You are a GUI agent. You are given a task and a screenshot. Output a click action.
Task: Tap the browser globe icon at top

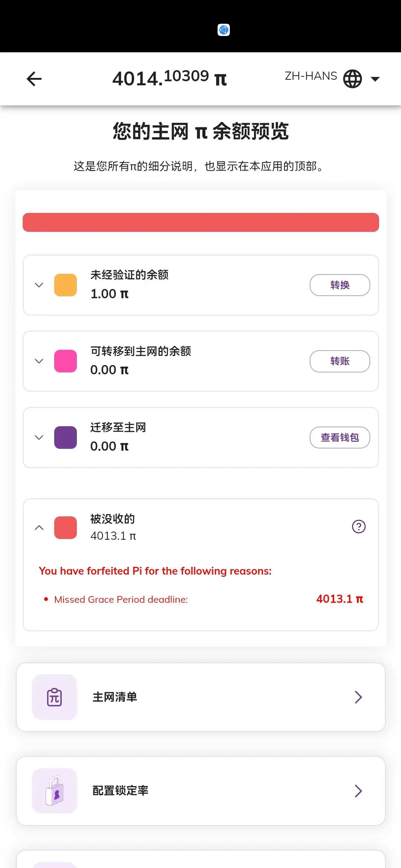coord(224,30)
